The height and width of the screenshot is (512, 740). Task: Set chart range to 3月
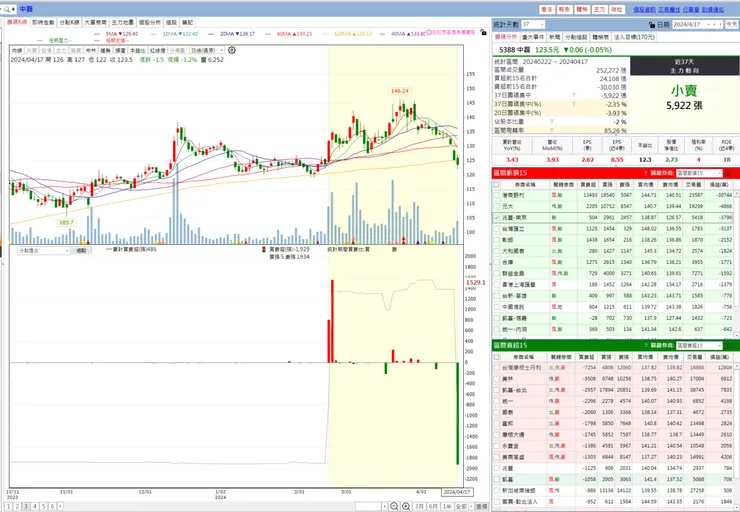click(x=419, y=506)
